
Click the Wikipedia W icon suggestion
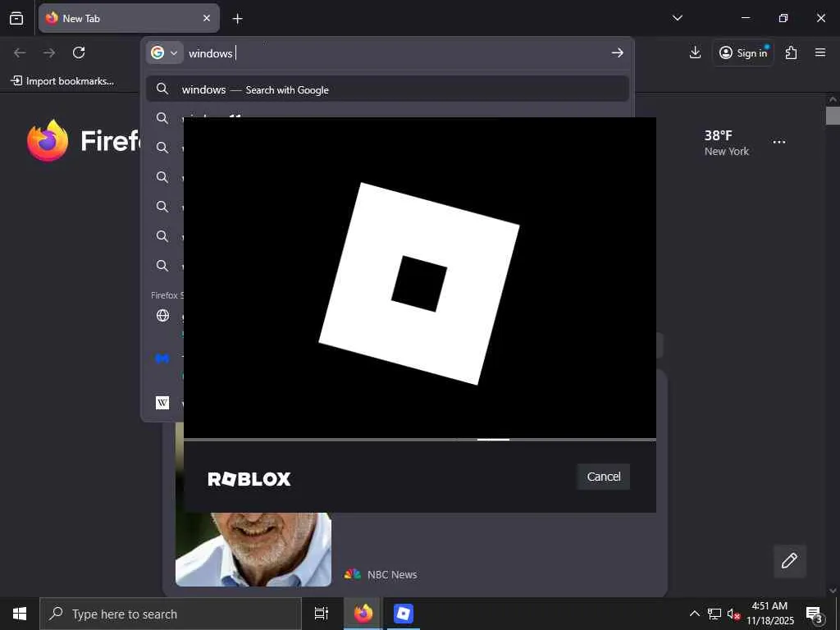(162, 403)
